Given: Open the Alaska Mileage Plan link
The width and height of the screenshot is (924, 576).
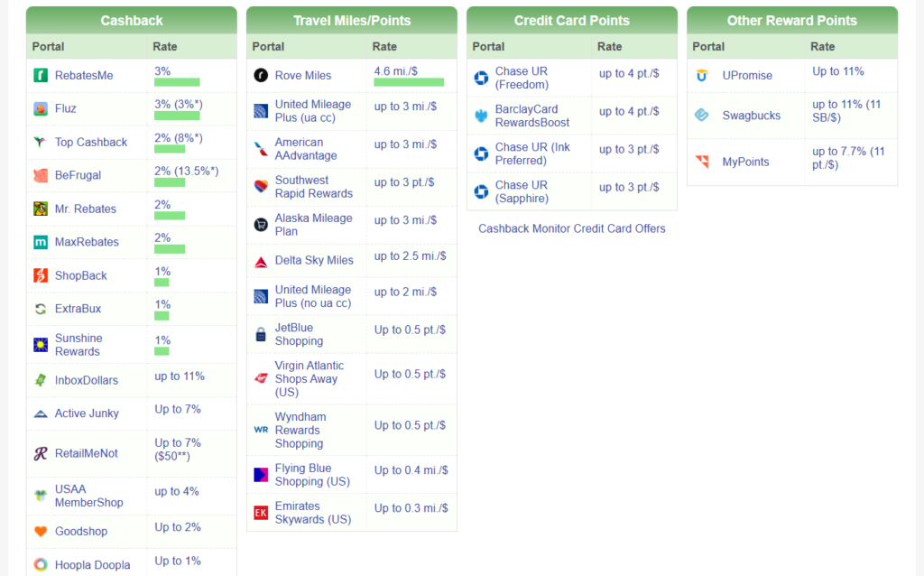Looking at the screenshot, I should 313,225.
